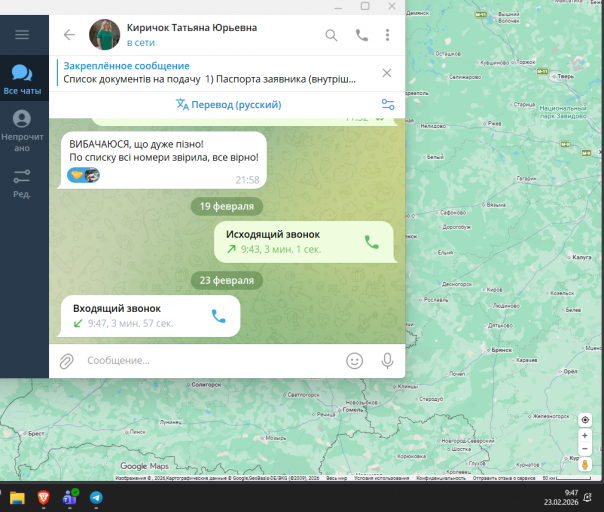Image resolution: width=604 pixels, height=512 pixels.
Task: Open translation settings icon
Action: click(388, 104)
